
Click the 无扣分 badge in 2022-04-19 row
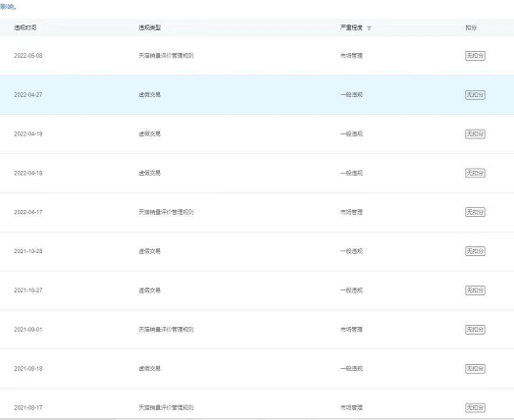click(x=475, y=133)
